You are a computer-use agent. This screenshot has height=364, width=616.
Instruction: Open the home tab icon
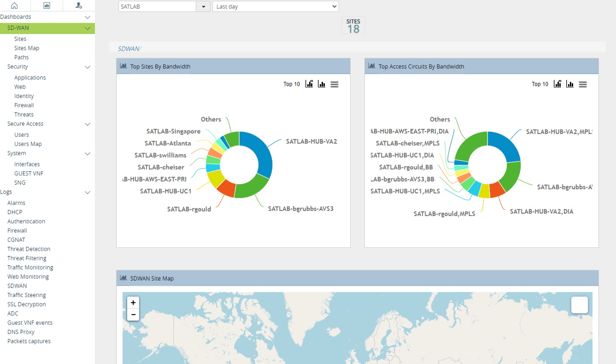point(14,6)
